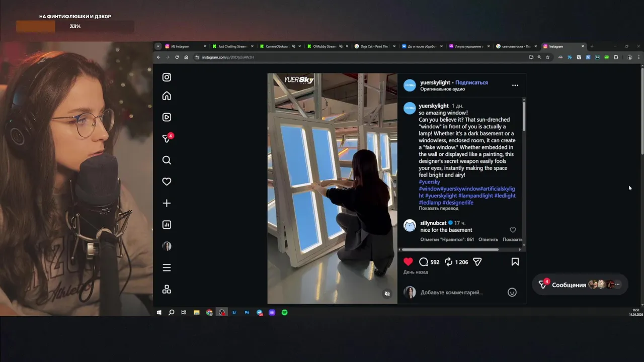Screen dimensions: 644x362
Task: Open Windows Start button
Action: tap(159, 312)
